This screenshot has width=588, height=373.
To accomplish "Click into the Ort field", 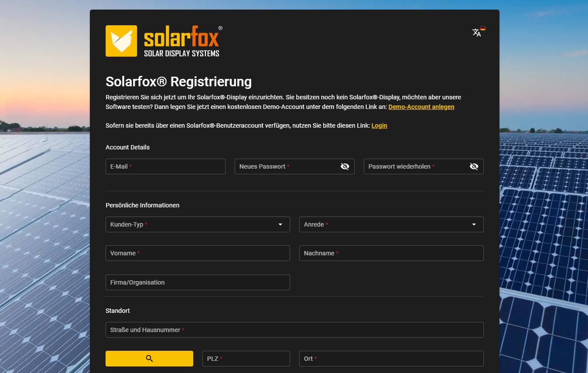I will click(x=391, y=359).
